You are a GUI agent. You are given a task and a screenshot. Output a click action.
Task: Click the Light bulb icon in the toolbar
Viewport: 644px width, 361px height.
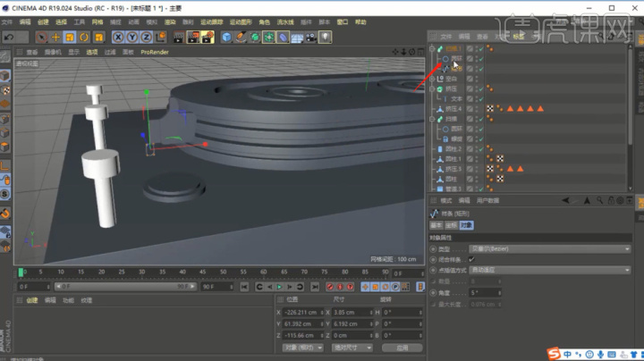[326, 37]
